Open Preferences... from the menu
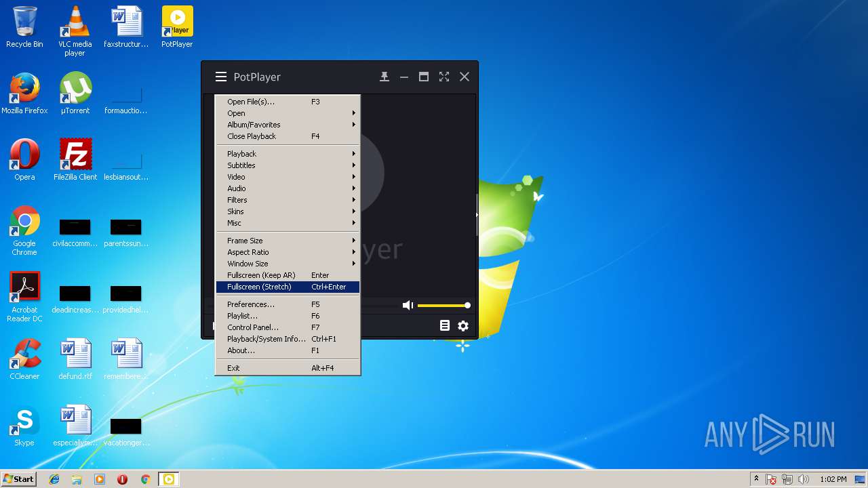This screenshot has width=868, height=488. [288, 304]
